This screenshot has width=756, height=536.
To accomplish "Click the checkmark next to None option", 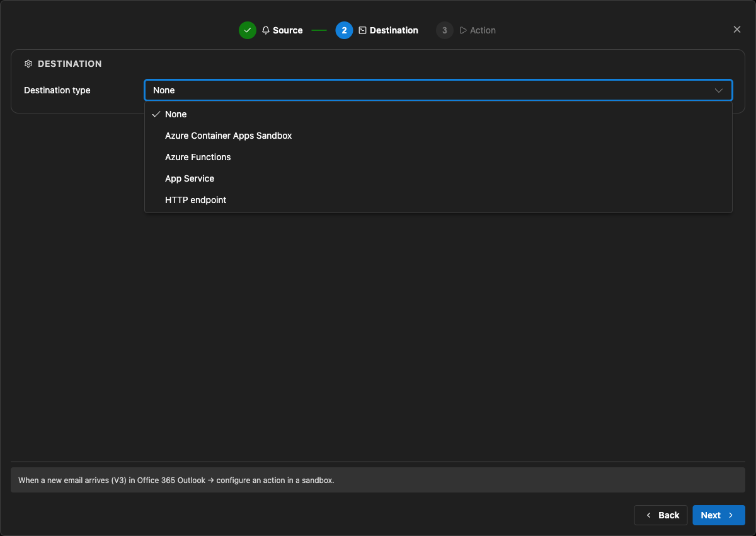I will (156, 114).
